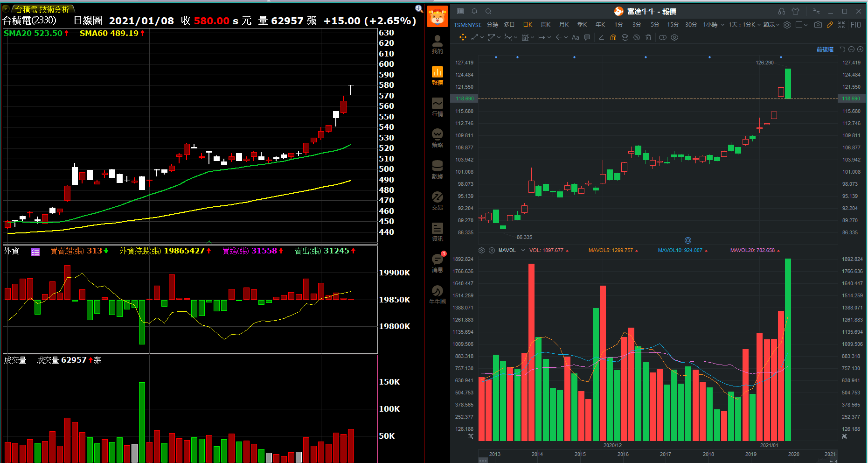
Task: Select the comment bubble annotation tool
Action: (x=587, y=37)
